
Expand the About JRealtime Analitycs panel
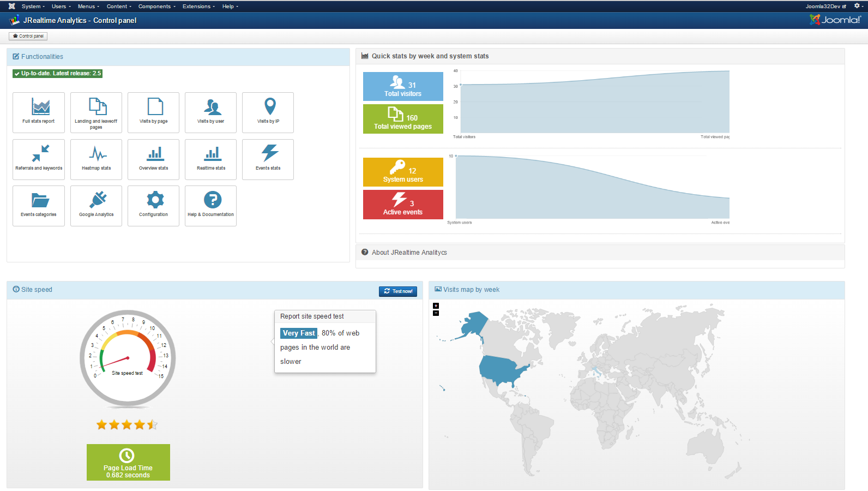pos(600,253)
